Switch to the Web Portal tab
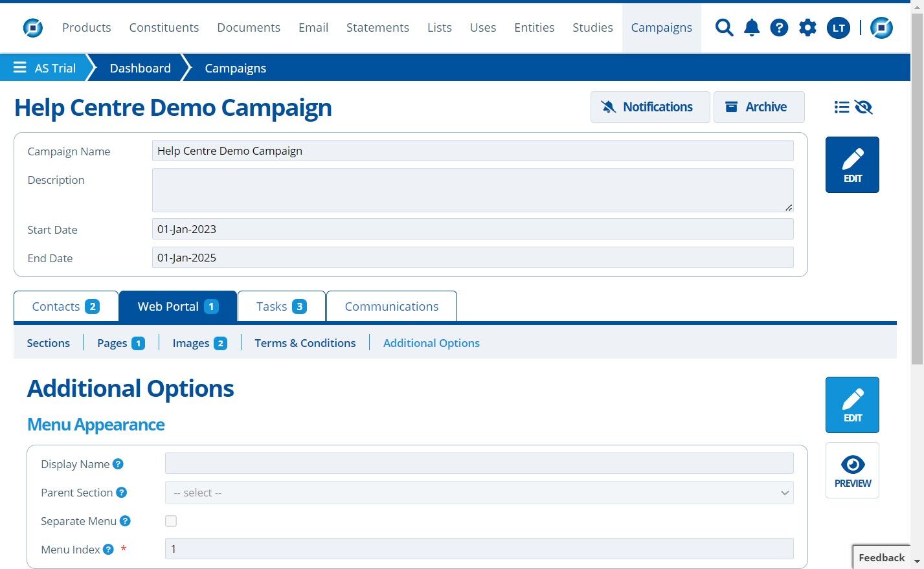Viewport: 924px width, 569px height. pos(178,306)
